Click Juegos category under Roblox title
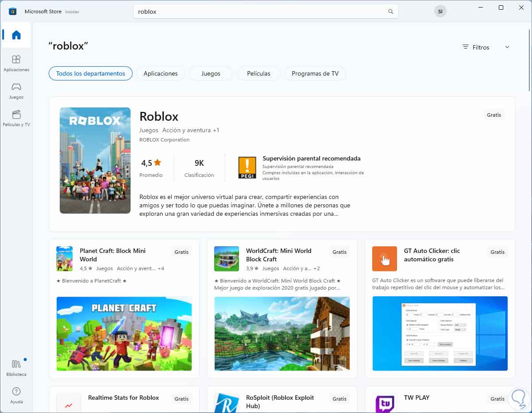Screen dimensions: 532x413 (x=149, y=130)
